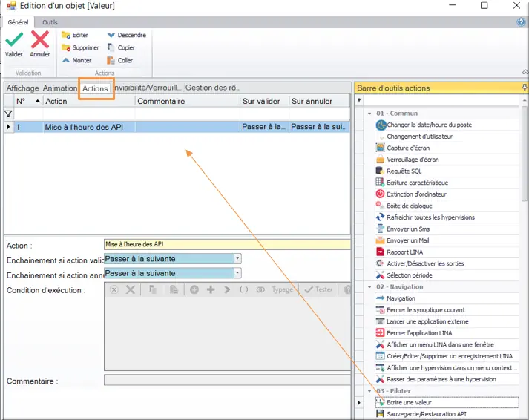Select 'Boite de dialogue' action
The height and width of the screenshot is (420, 529).
pos(447,206)
